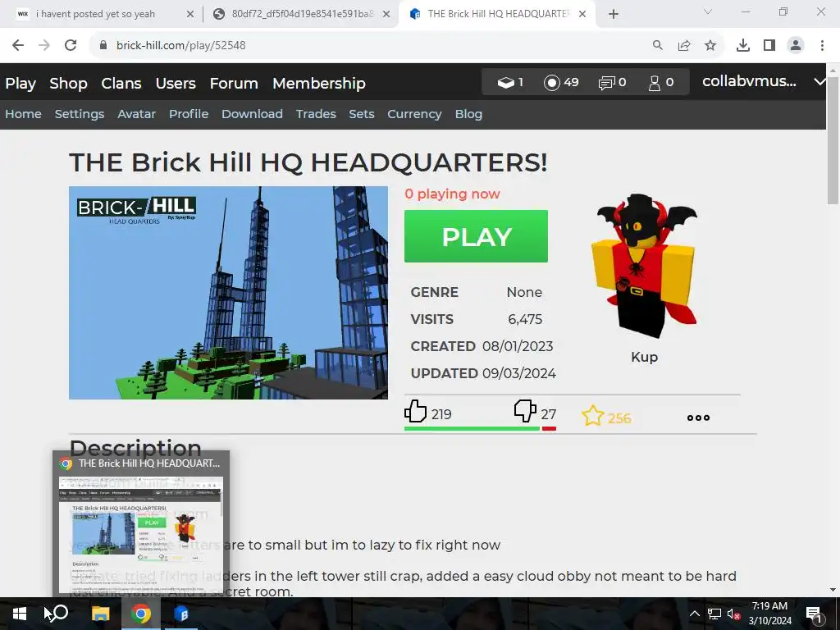Open the Play menu item

21,84
